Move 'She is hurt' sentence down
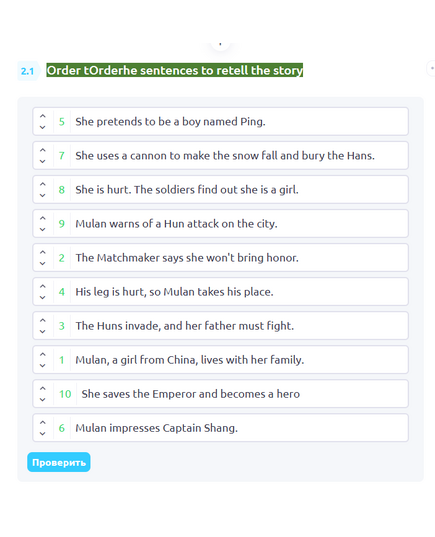 [x=42, y=195]
